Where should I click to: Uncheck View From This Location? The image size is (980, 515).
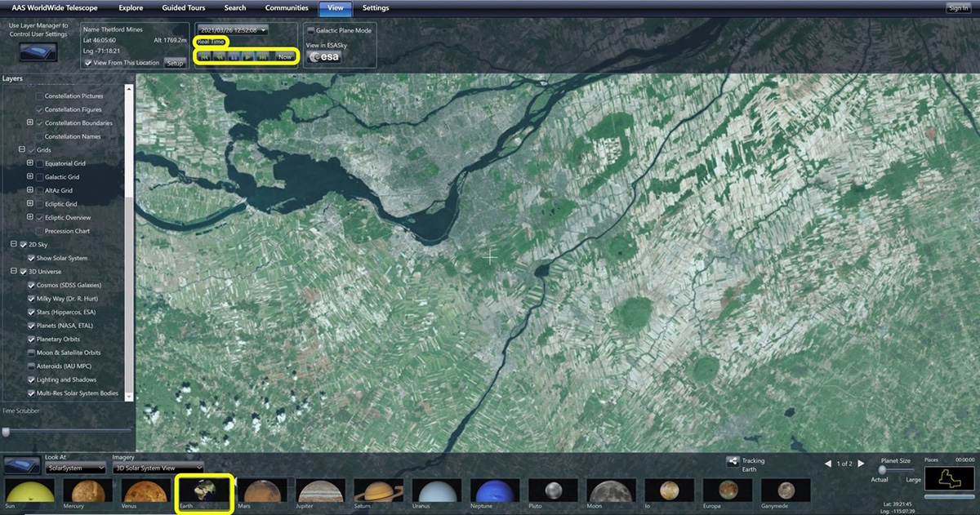pos(89,63)
